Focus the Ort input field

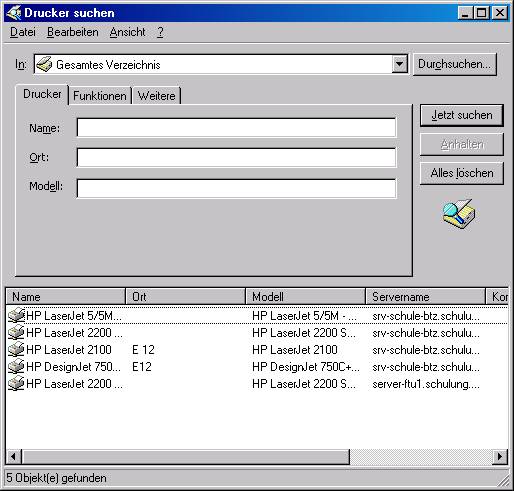pyautogui.click(x=236, y=157)
